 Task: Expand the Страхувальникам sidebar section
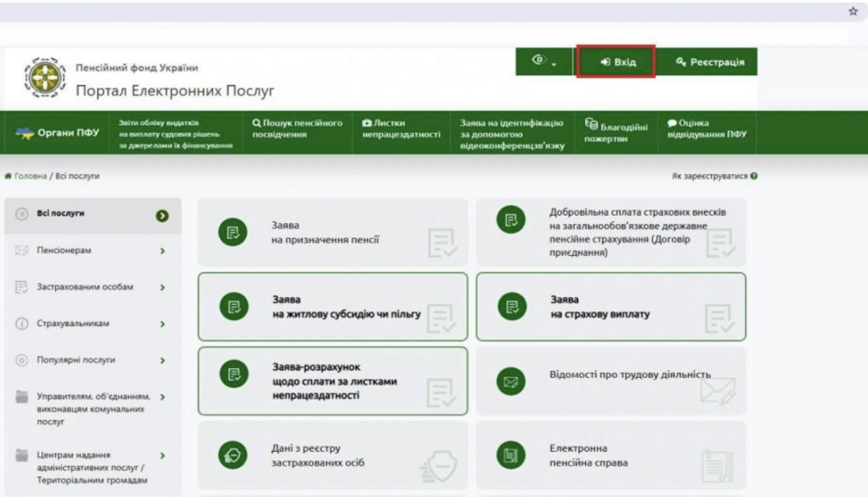coord(162,323)
